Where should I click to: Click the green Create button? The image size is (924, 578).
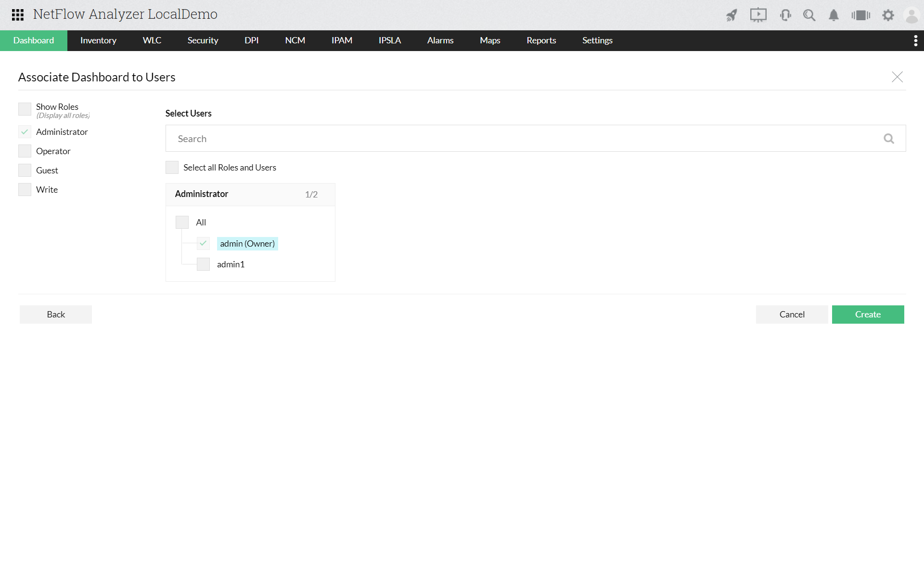pyautogui.click(x=868, y=315)
